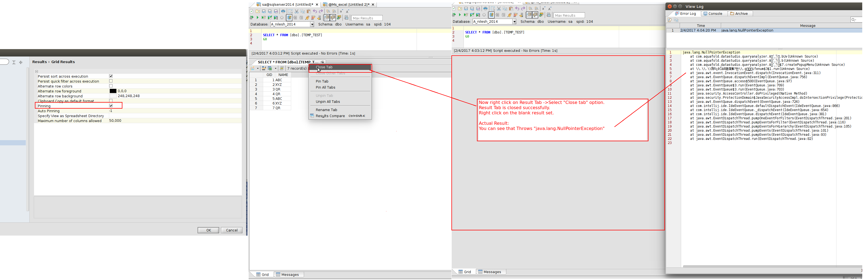Click green Execute play icon in blank-result query window
Image resolution: width=868 pixels, height=280 pixels.
(460, 15)
